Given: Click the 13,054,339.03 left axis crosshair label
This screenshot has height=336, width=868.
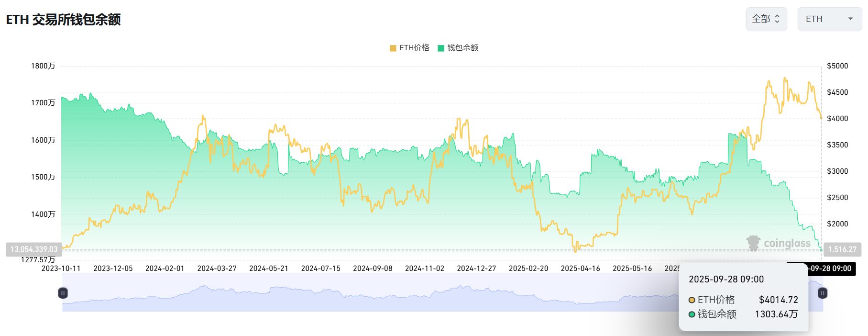Looking at the screenshot, I should (34, 249).
